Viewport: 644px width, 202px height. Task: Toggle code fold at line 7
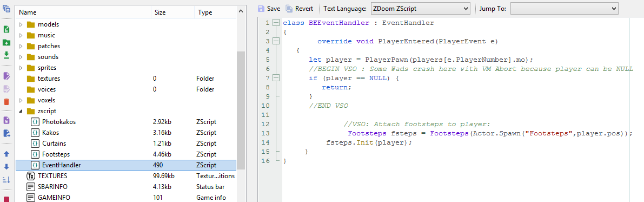tap(276, 78)
